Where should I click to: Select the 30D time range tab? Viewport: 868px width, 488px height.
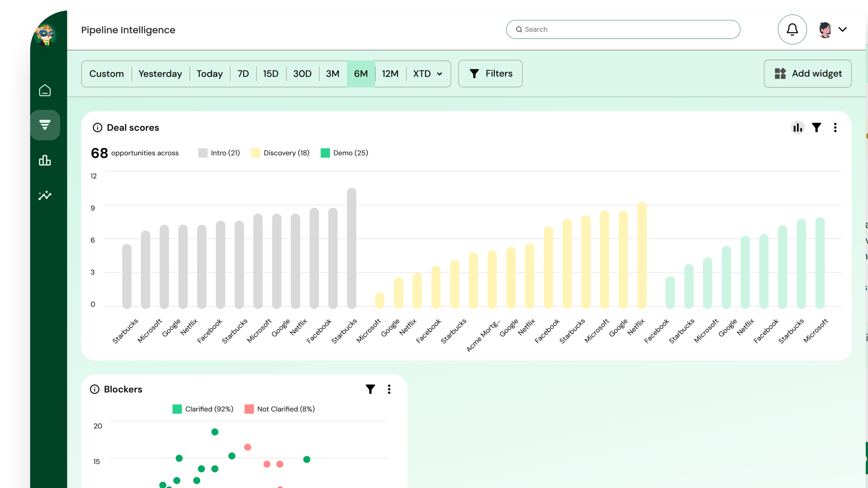click(302, 74)
